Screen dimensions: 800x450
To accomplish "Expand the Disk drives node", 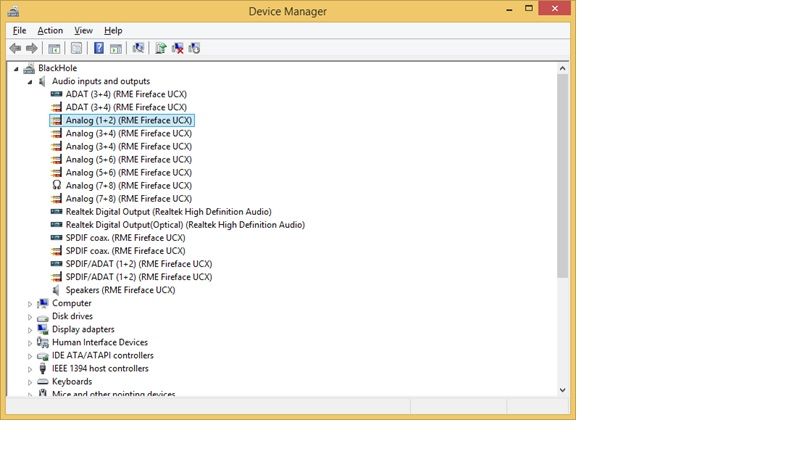I will click(29, 316).
